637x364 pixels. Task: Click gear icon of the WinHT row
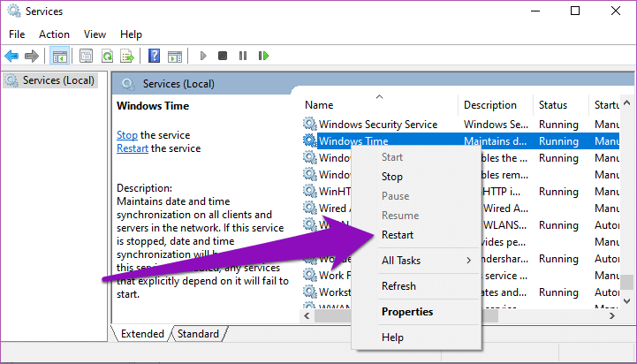pyautogui.click(x=310, y=191)
